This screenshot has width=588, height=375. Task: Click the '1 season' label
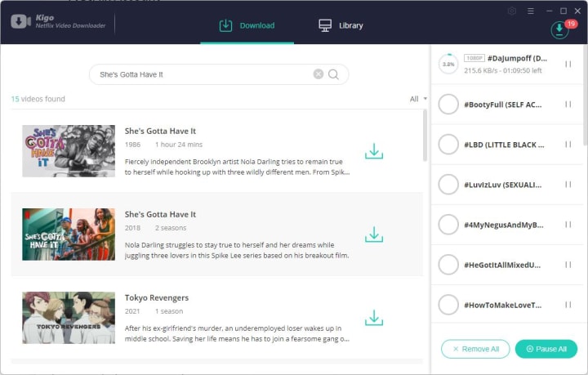tap(169, 311)
